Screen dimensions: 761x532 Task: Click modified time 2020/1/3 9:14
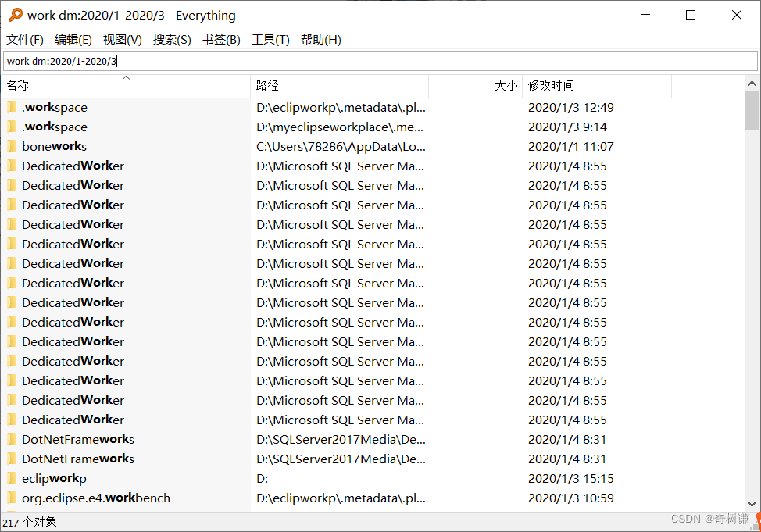pos(567,127)
